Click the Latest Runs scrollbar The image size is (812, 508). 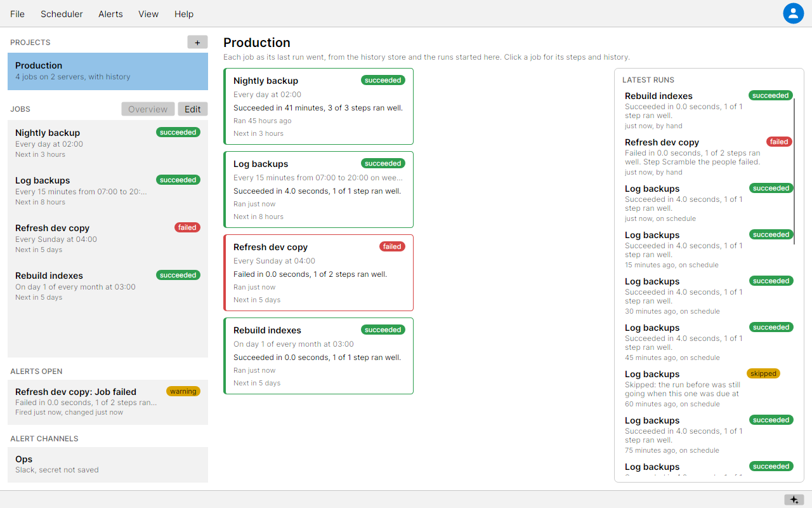point(794,171)
